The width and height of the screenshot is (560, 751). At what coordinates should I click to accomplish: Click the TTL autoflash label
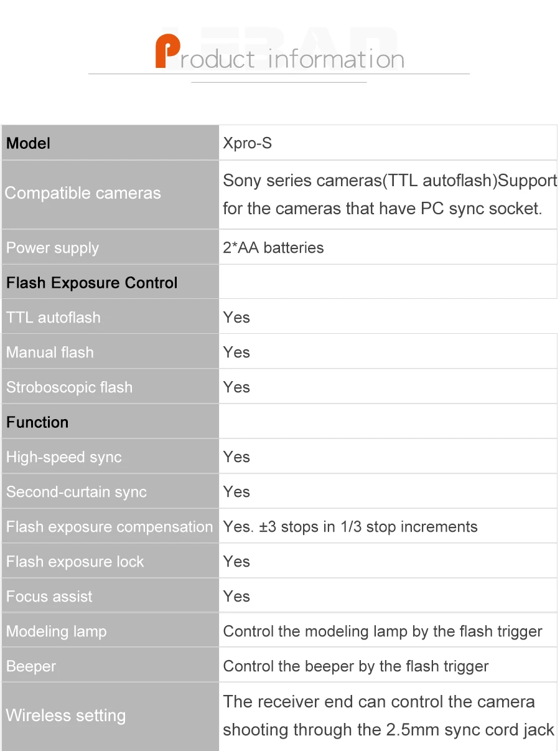[54, 318]
